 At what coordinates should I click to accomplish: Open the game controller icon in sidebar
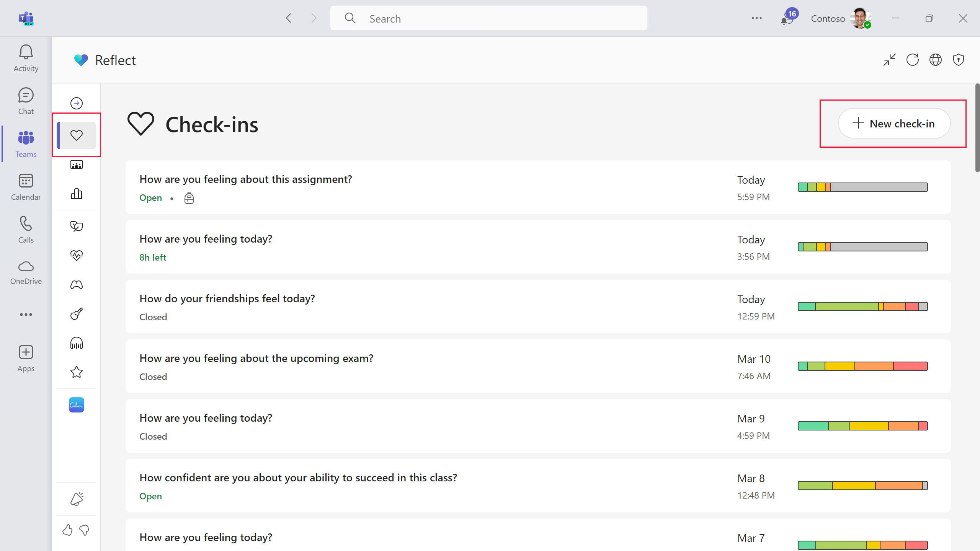[77, 285]
